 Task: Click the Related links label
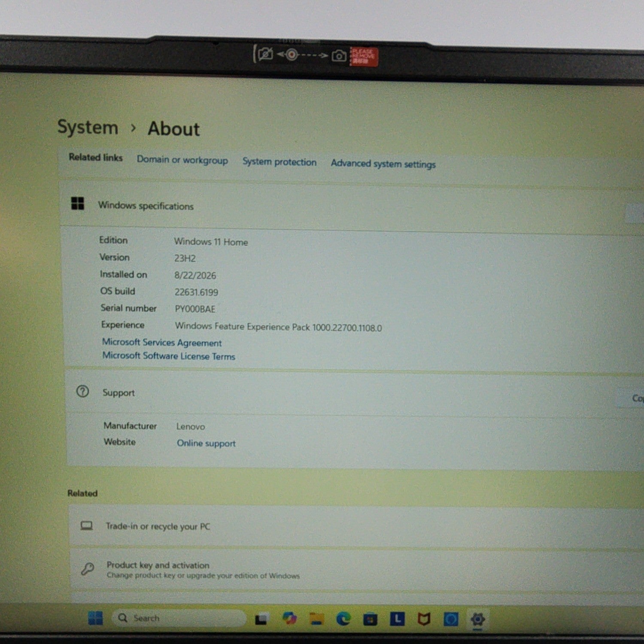(x=96, y=157)
